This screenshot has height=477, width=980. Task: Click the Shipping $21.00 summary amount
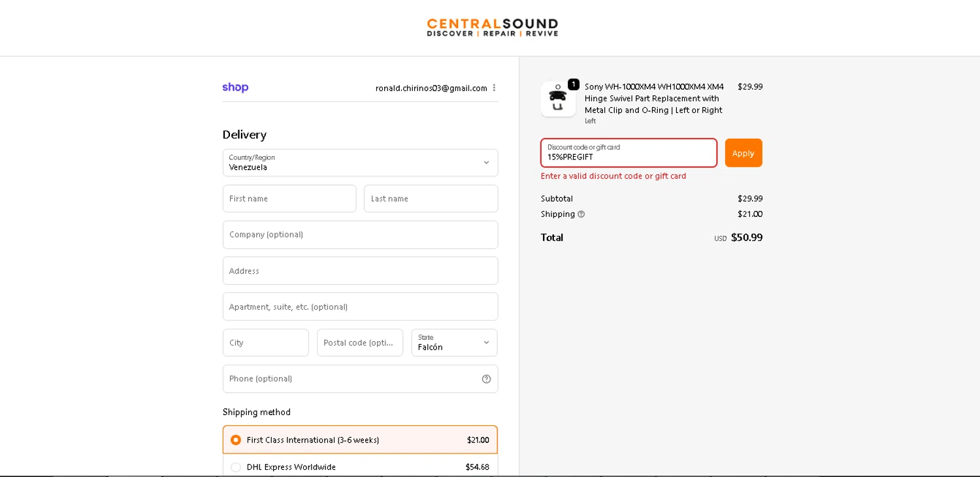pos(750,214)
